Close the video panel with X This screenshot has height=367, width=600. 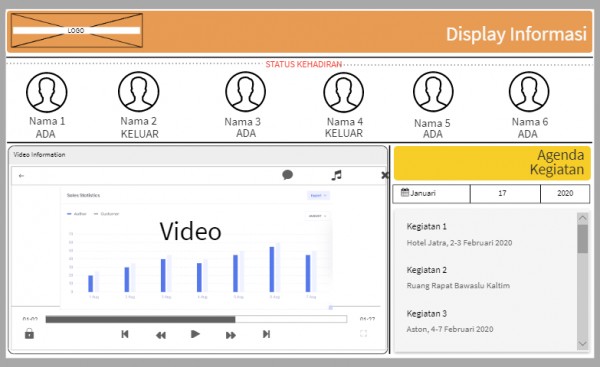[x=385, y=175]
